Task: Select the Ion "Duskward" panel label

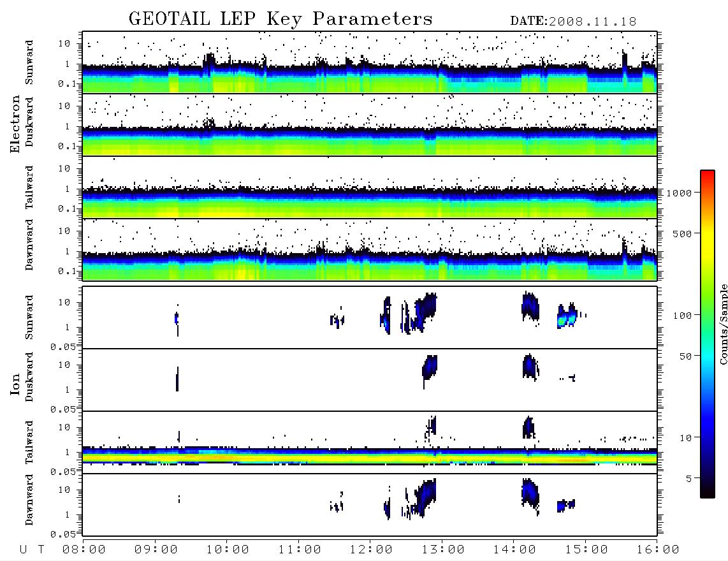Action: 29,377
